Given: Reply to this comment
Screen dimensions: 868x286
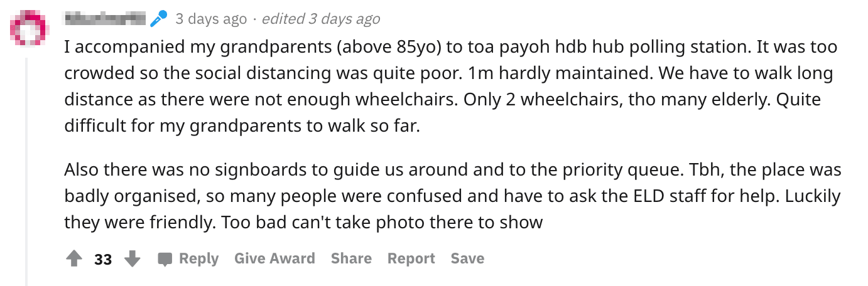Looking at the screenshot, I should point(198,258).
